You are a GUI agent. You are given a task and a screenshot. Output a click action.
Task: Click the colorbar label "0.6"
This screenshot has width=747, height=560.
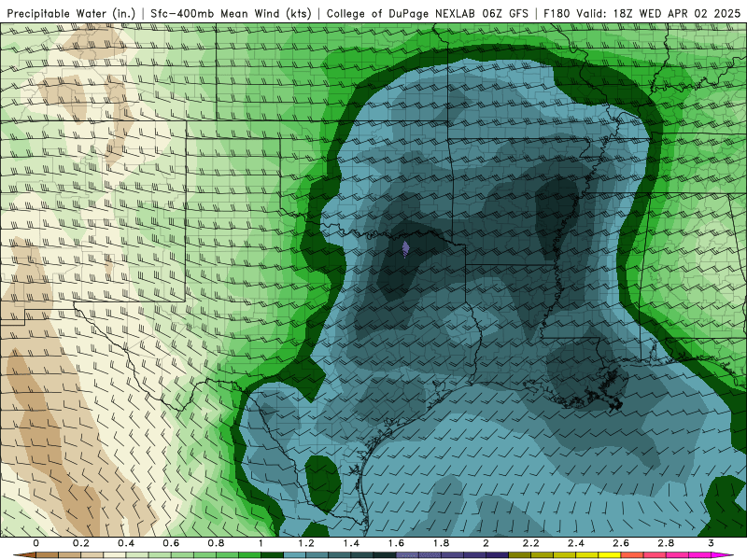coord(171,543)
